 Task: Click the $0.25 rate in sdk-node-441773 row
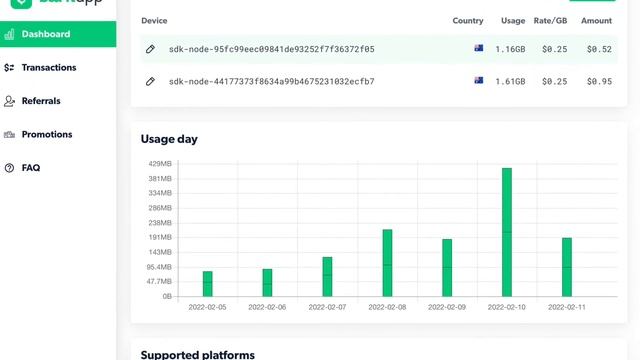pos(554,81)
